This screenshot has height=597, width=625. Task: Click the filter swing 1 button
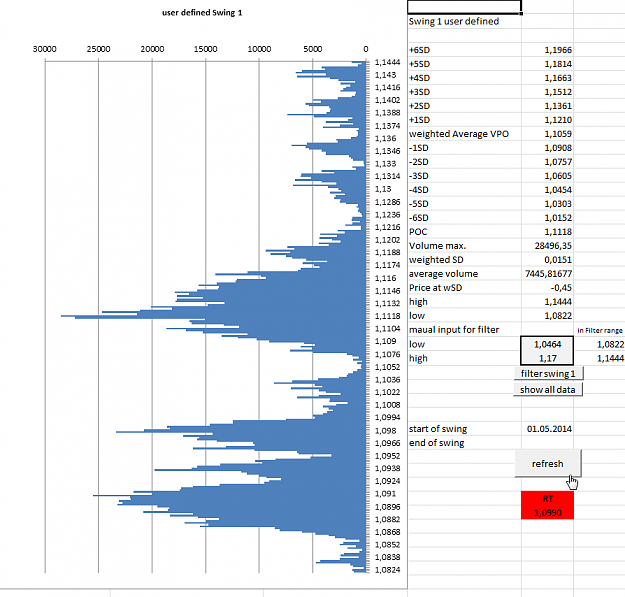point(548,373)
